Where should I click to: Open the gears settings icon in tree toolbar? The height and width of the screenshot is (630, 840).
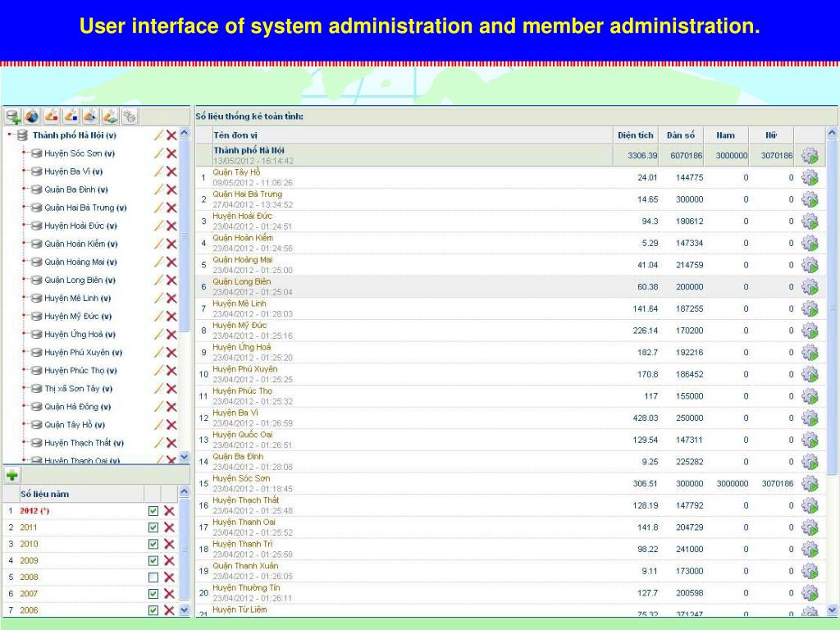coord(130,116)
